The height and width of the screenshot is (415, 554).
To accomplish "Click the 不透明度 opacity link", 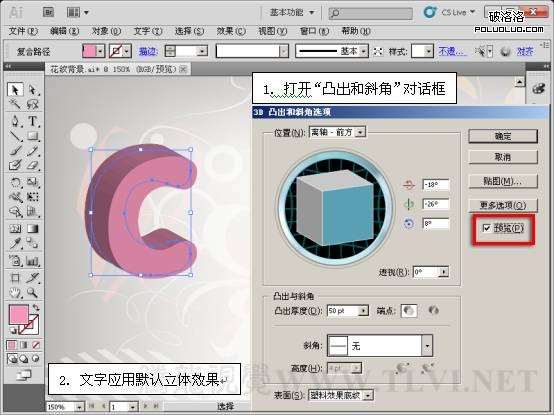I will click(452, 52).
